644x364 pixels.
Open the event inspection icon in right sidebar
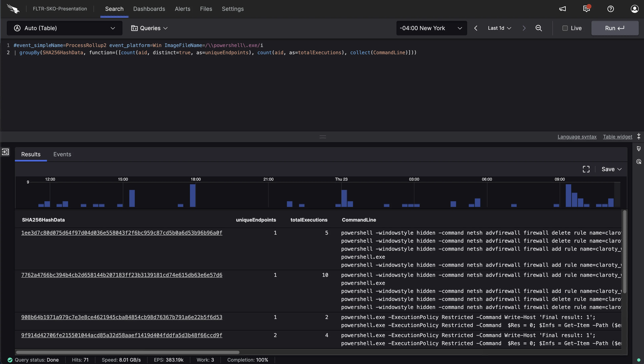click(639, 162)
